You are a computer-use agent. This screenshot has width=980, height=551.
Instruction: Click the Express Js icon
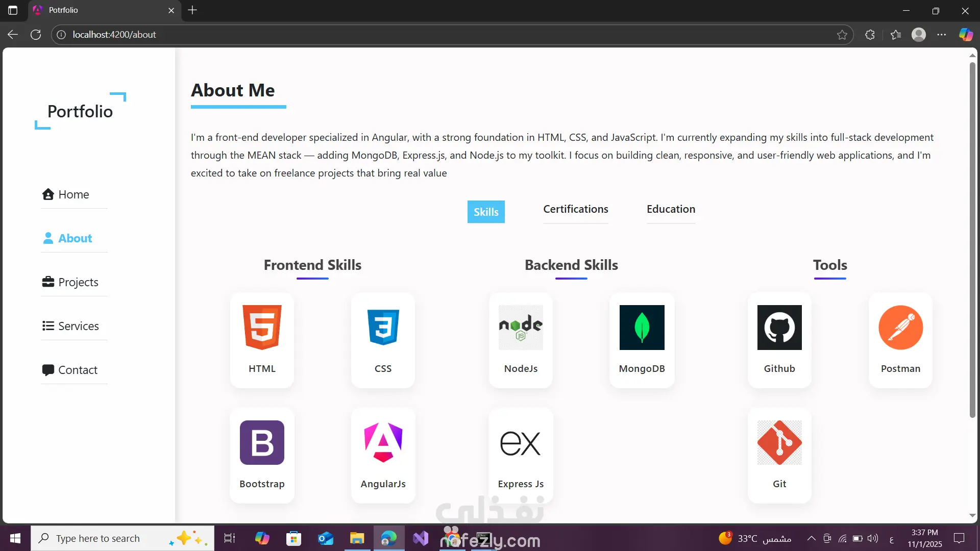tap(521, 442)
